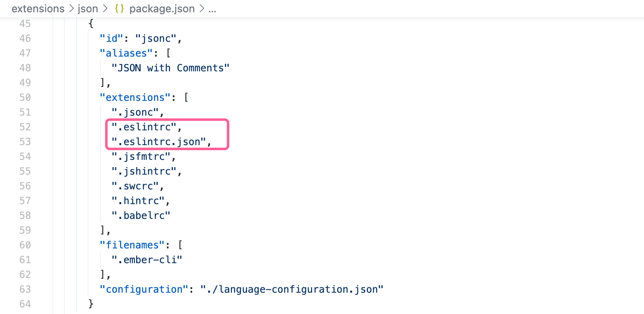644x314 pixels.
Task: Click the "filenames" property key
Action: [132, 245]
